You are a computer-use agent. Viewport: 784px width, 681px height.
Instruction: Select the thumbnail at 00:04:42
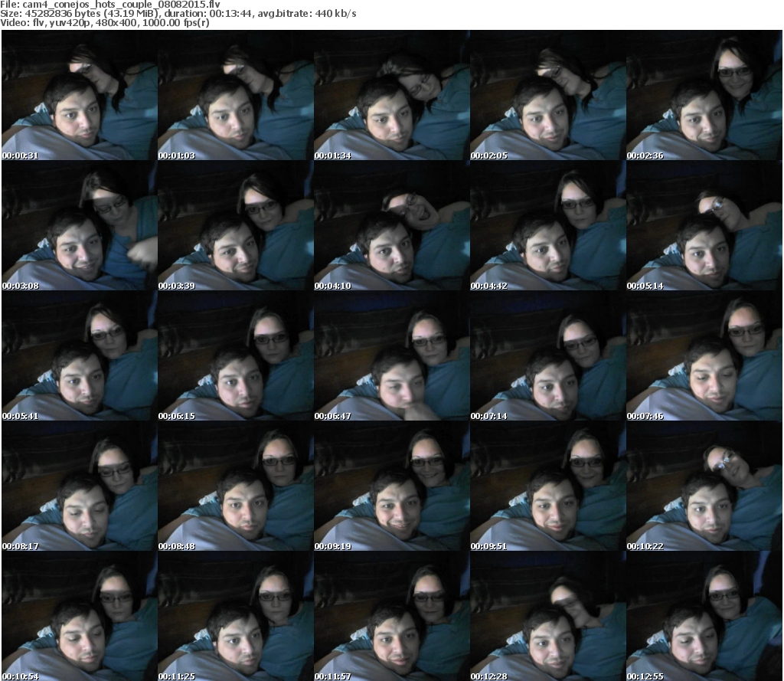click(x=548, y=226)
